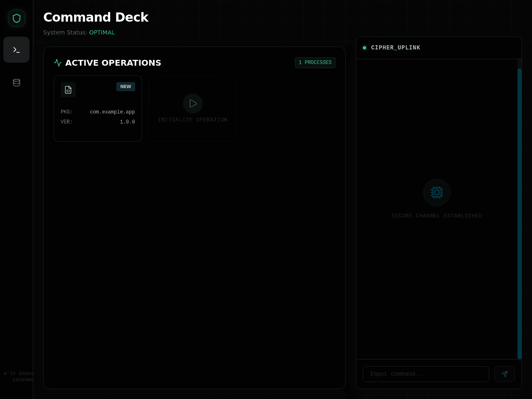
Task: Click the Command Deck heading
Action: point(96,17)
